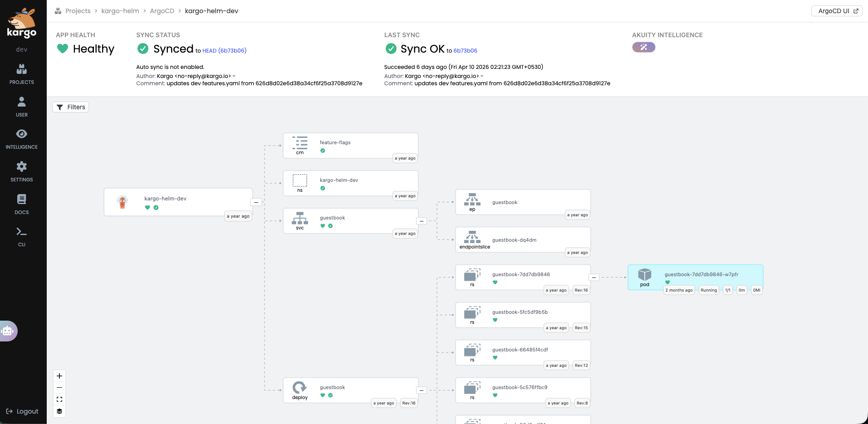Select the guestbook-dq4dm endpointslice name
The height and width of the screenshot is (424, 868).
point(514,240)
